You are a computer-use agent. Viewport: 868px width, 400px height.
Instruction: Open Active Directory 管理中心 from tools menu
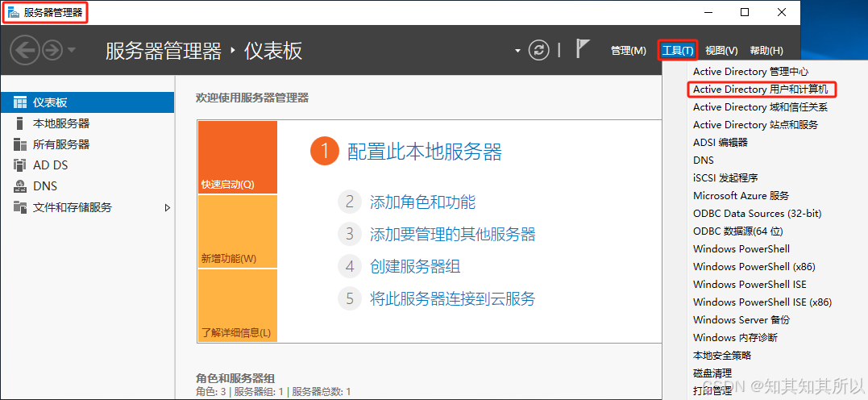tap(750, 72)
